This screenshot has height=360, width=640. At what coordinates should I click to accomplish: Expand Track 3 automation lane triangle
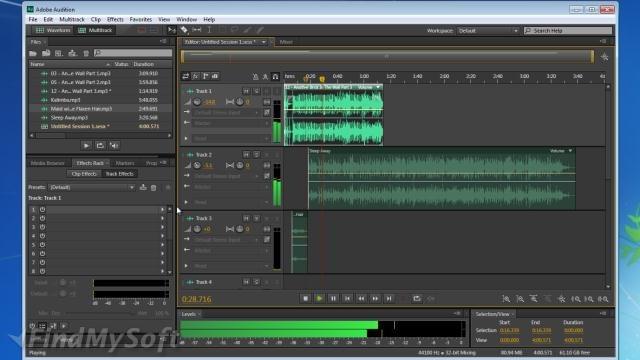click(x=187, y=266)
